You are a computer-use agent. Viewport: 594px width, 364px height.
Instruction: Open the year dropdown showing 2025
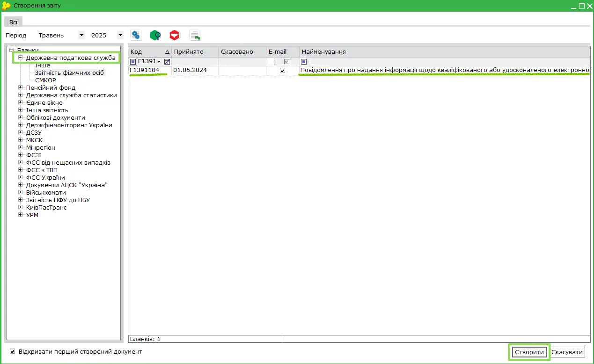point(120,35)
